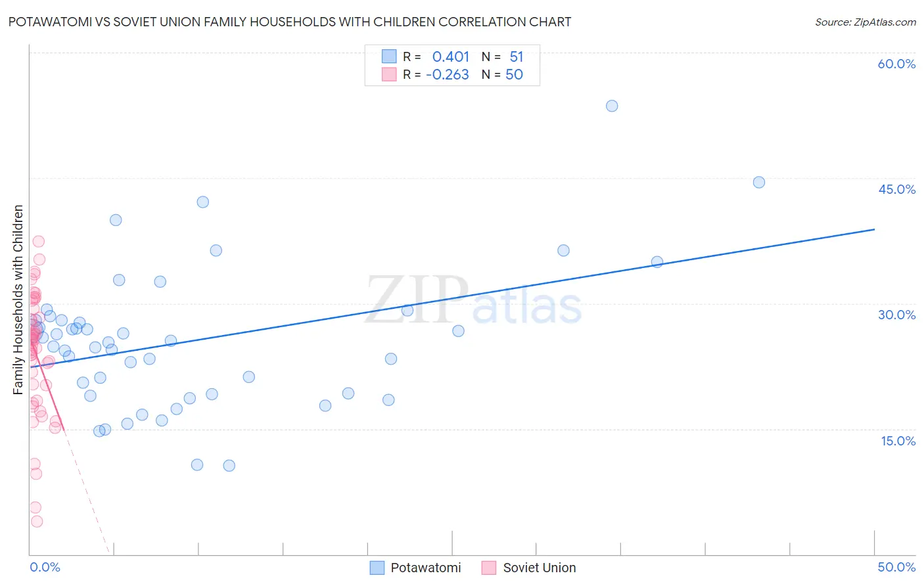The width and height of the screenshot is (924, 586).
Task: Open the Source: ZipAtlas.com link
Action: tap(866, 22)
